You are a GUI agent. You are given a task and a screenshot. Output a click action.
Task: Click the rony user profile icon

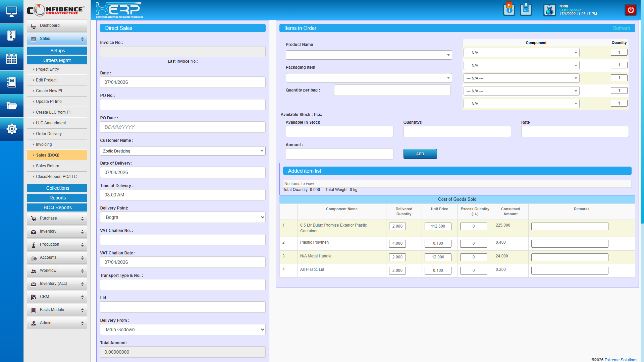[x=550, y=10]
